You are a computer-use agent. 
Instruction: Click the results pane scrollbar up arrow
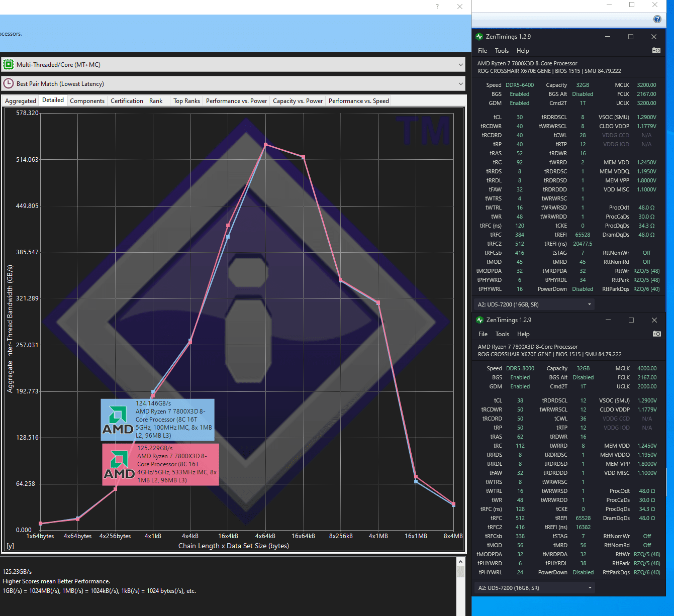point(460,562)
